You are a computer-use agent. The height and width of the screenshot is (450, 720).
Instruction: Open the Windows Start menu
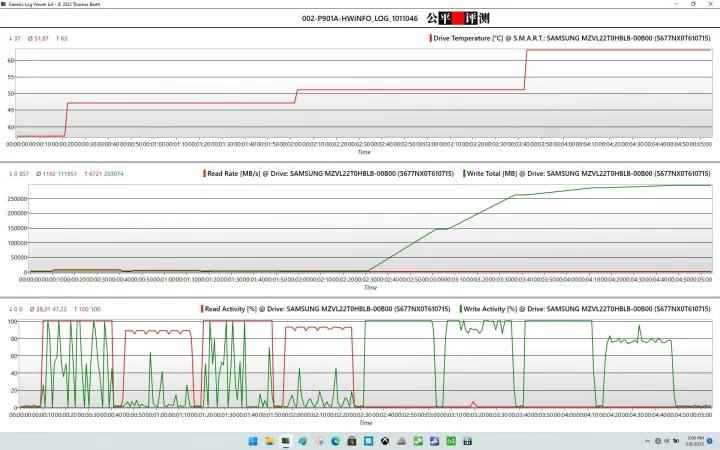(252, 441)
